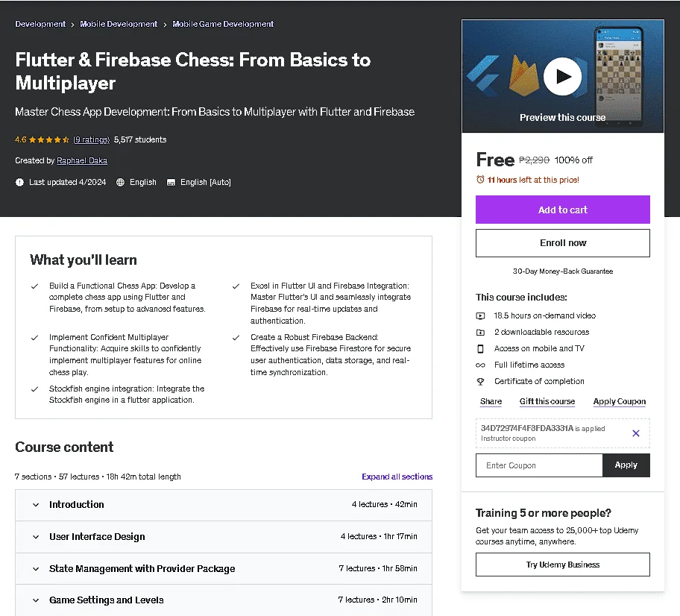680x616 pixels.
Task: Play the course preview video
Action: tap(562, 77)
